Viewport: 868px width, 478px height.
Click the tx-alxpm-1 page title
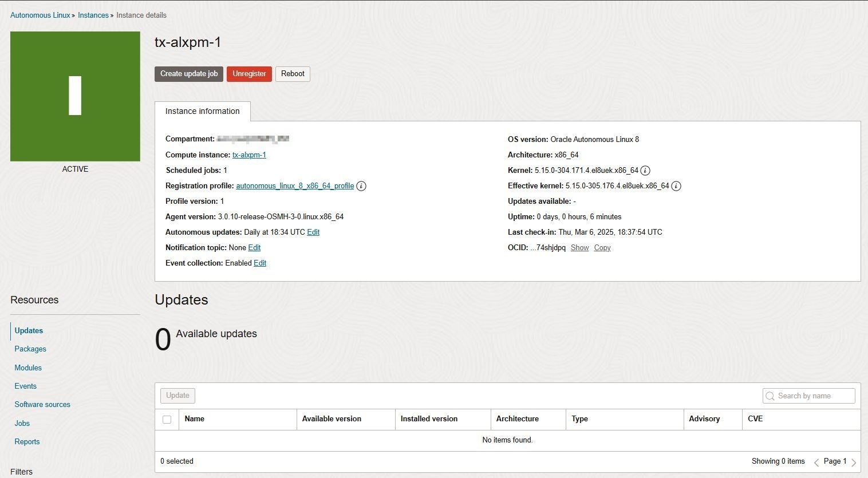(x=188, y=42)
